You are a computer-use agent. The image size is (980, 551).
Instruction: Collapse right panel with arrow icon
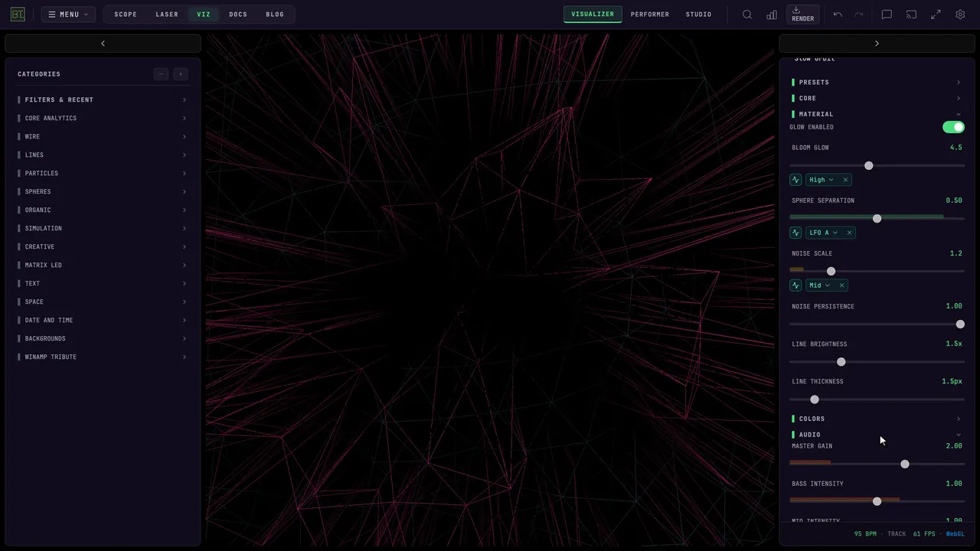(x=877, y=44)
